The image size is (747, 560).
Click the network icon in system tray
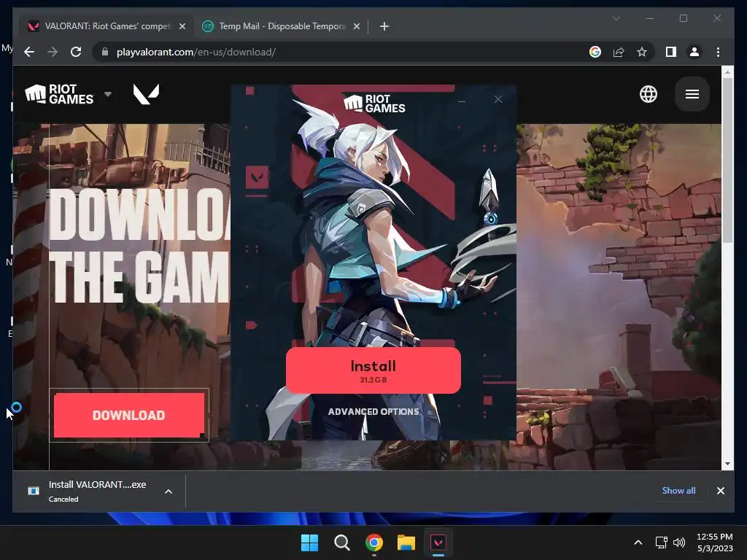(x=661, y=542)
